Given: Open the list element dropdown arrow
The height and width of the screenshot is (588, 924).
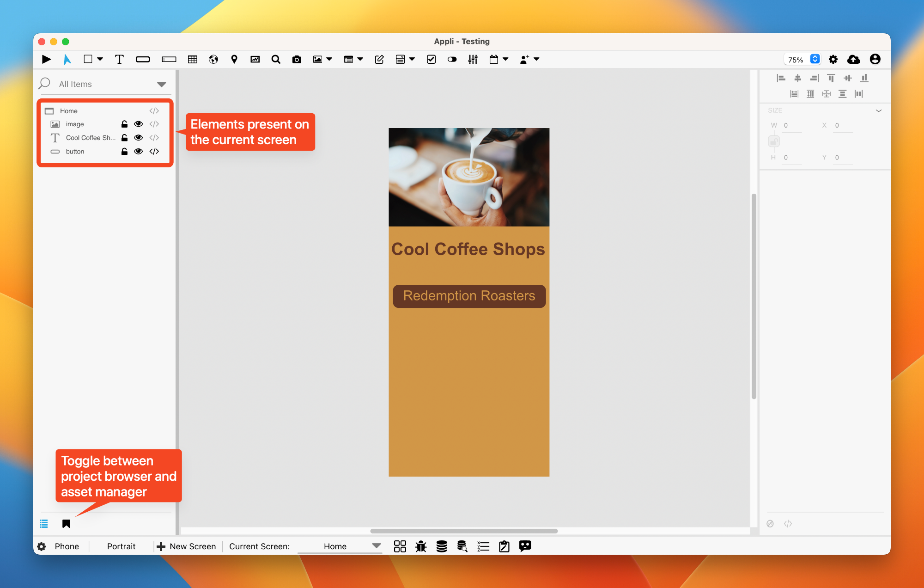Looking at the screenshot, I should [360, 59].
